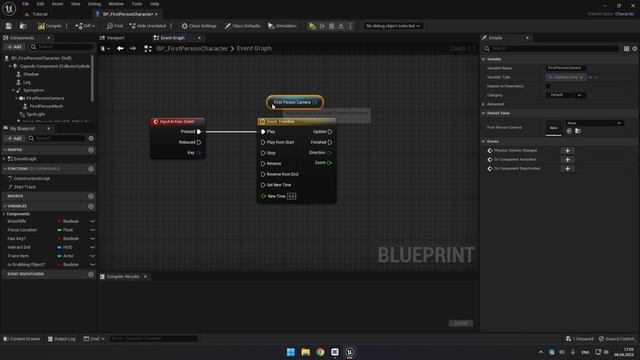640x360 pixels.
Task: Click the Simulation toolbar button
Action: point(282,26)
